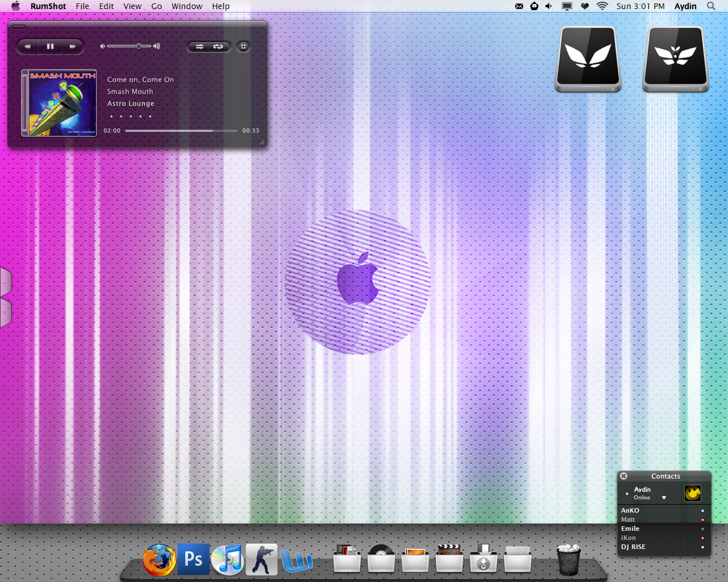
Task: Adjust the player volume slider
Action: pos(129,46)
